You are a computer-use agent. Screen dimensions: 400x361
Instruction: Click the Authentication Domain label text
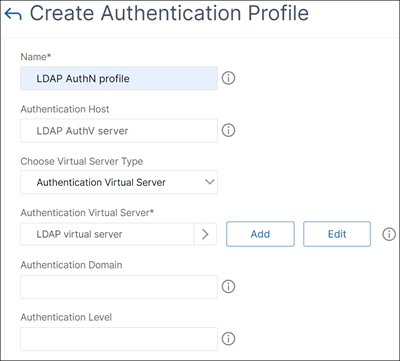tap(71, 265)
